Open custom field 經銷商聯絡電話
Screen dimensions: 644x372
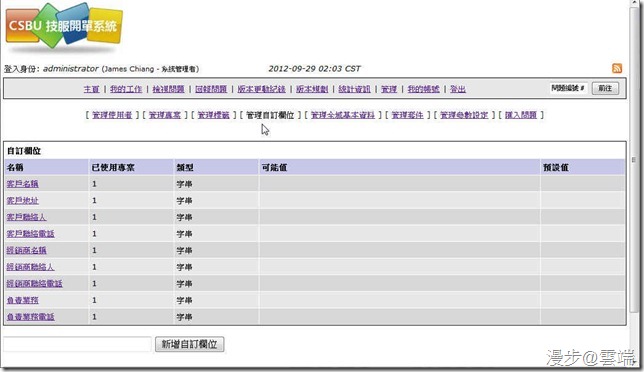coord(34,283)
